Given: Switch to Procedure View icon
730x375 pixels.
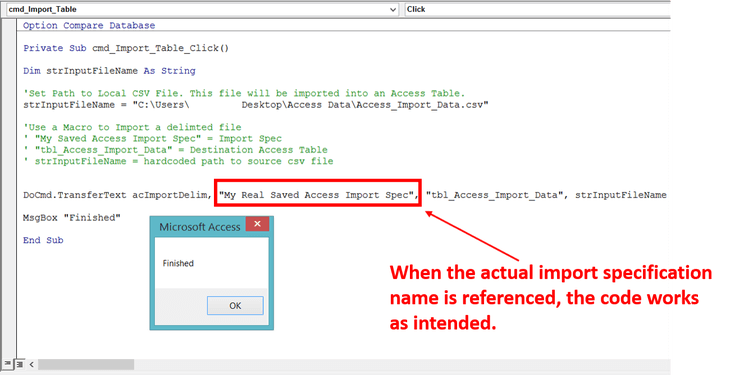Looking at the screenshot, I should tap(7, 363).
